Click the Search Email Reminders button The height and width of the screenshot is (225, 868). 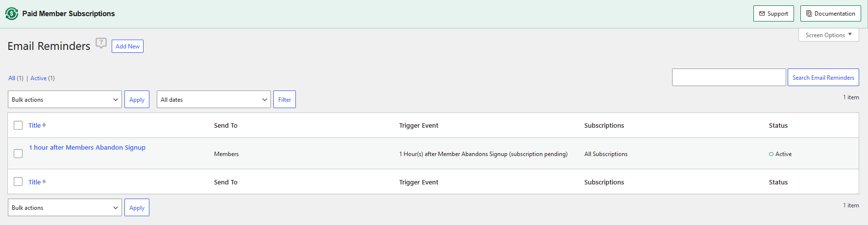[x=823, y=77]
